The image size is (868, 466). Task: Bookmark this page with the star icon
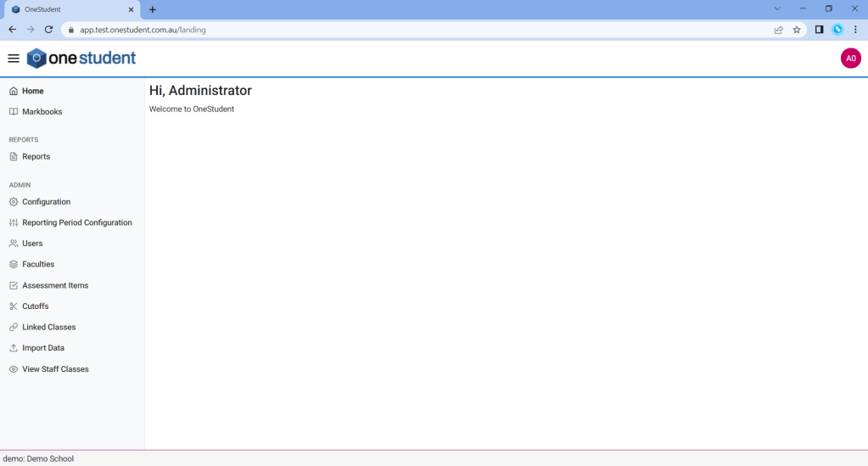797,30
